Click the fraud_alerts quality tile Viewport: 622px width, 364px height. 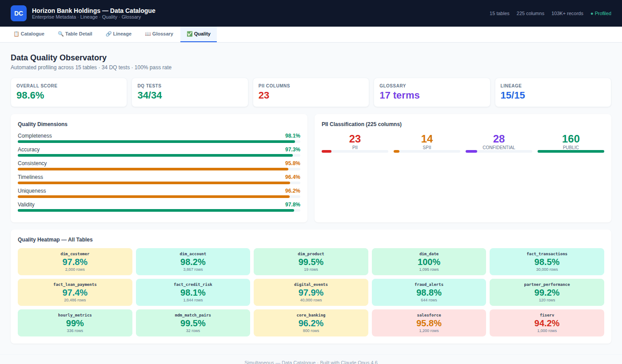(x=429, y=292)
